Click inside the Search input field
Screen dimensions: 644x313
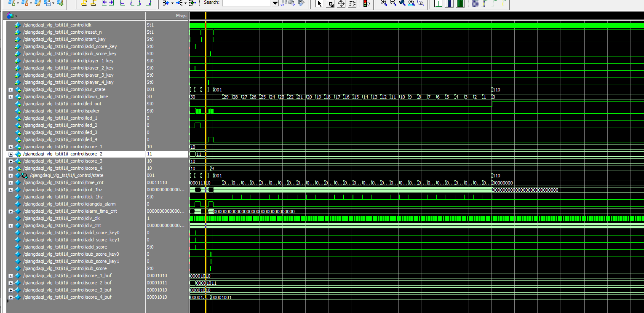pos(247,3)
